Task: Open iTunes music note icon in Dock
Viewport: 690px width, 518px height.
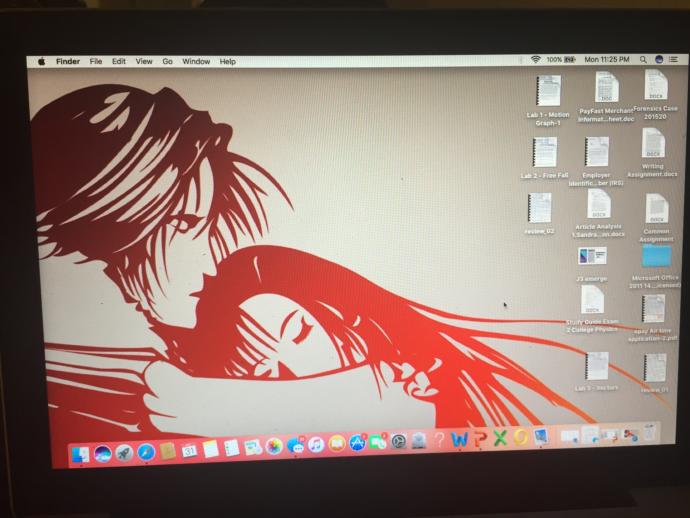Action: coord(316,445)
